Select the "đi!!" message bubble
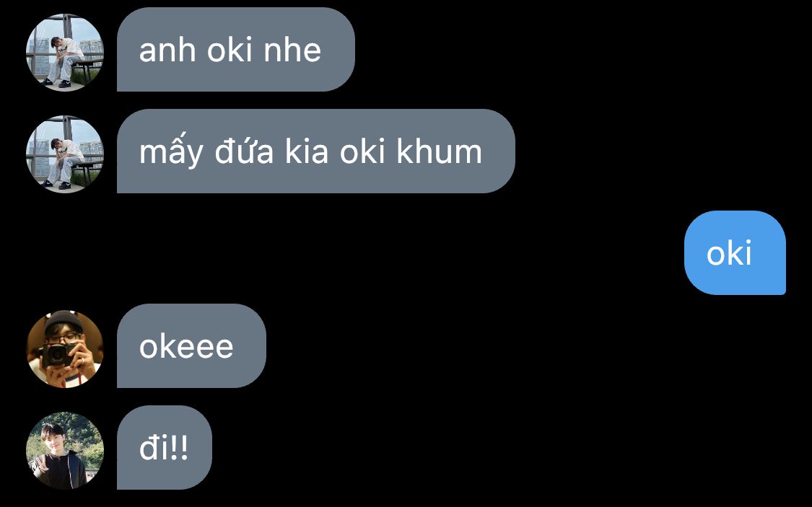This screenshot has width=812, height=507. (x=164, y=448)
